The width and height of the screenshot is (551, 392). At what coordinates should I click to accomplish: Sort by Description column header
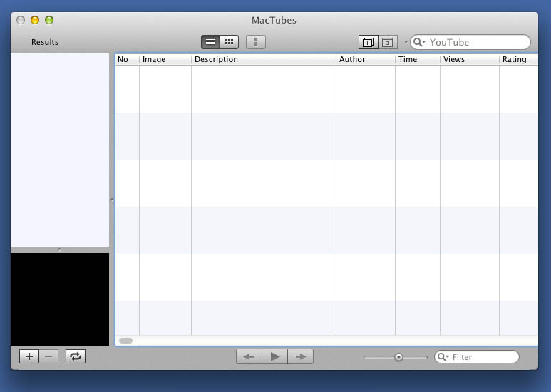[x=264, y=59]
